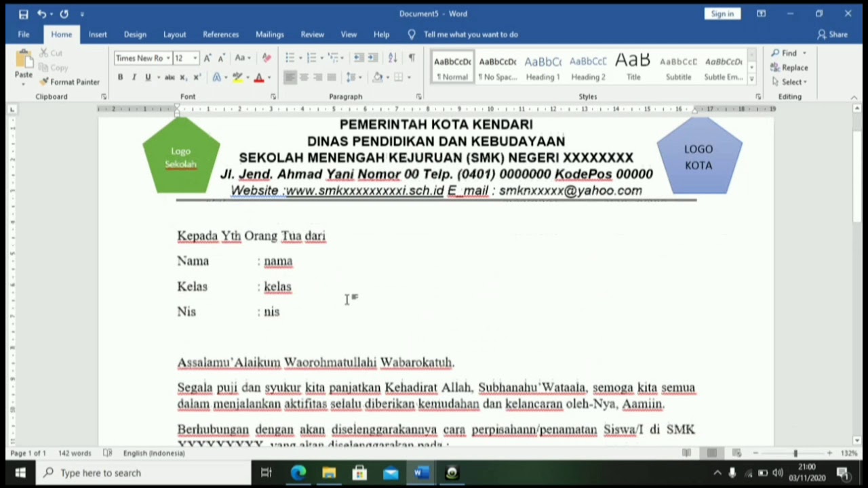Decrease paragraph indent
Image resolution: width=868 pixels, height=488 pixels.
tap(359, 58)
